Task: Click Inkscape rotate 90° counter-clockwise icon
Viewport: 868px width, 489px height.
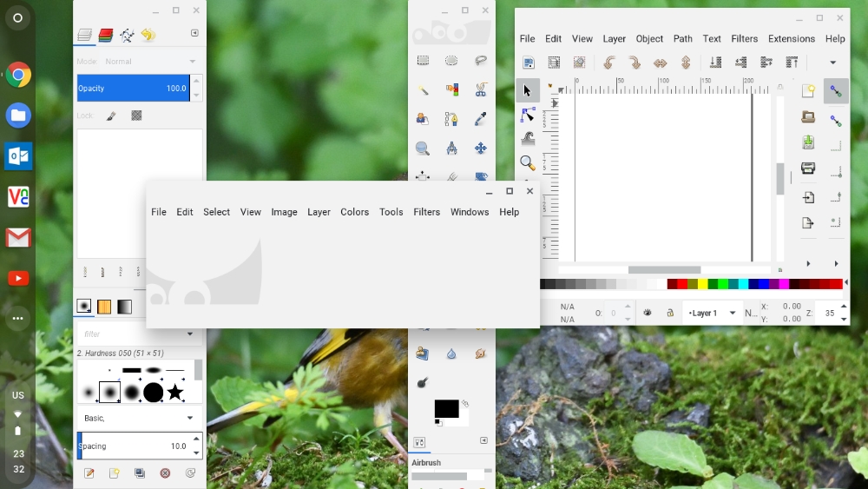Action: coord(609,63)
